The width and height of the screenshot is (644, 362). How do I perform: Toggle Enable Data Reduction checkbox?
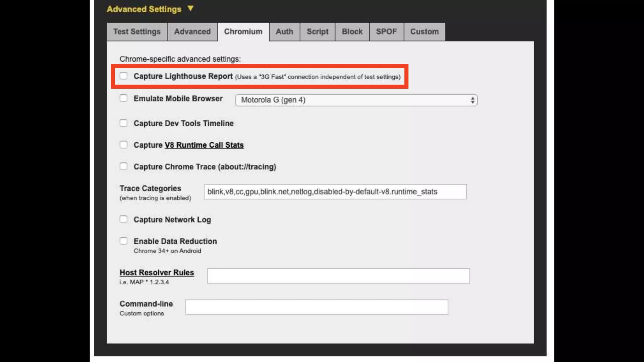pyautogui.click(x=124, y=241)
